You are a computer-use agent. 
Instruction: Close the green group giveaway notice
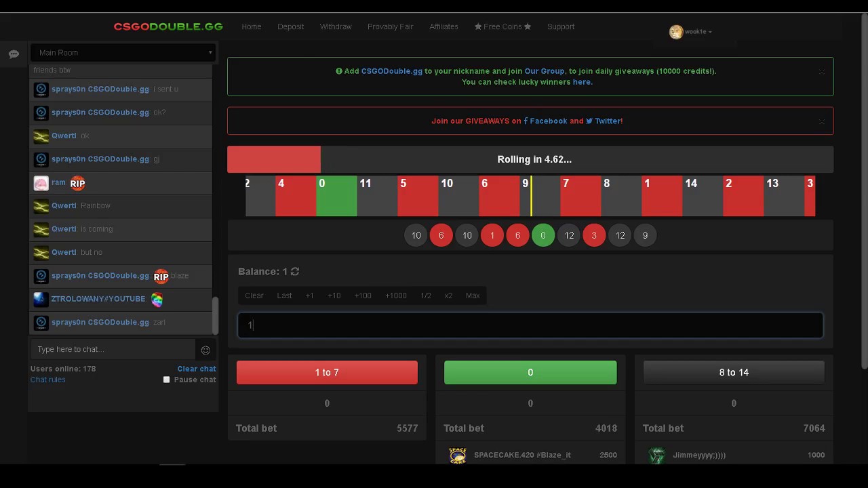tap(821, 72)
